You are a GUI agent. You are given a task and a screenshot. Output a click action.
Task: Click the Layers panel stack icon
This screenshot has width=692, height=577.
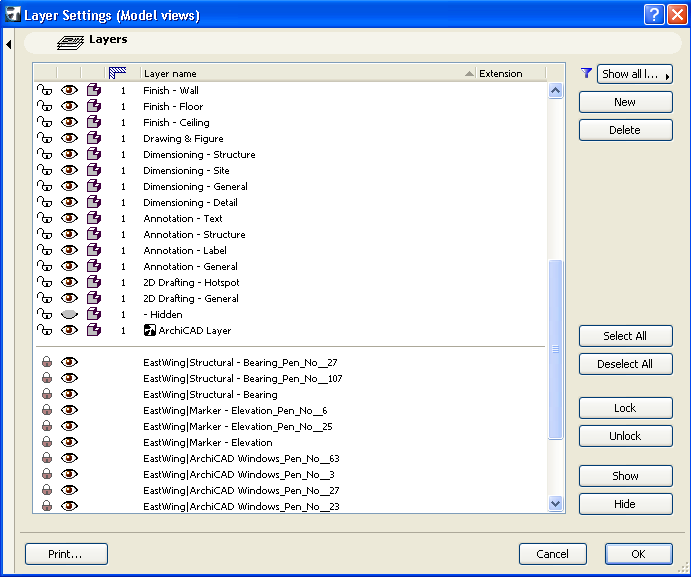pyautogui.click(x=70, y=43)
